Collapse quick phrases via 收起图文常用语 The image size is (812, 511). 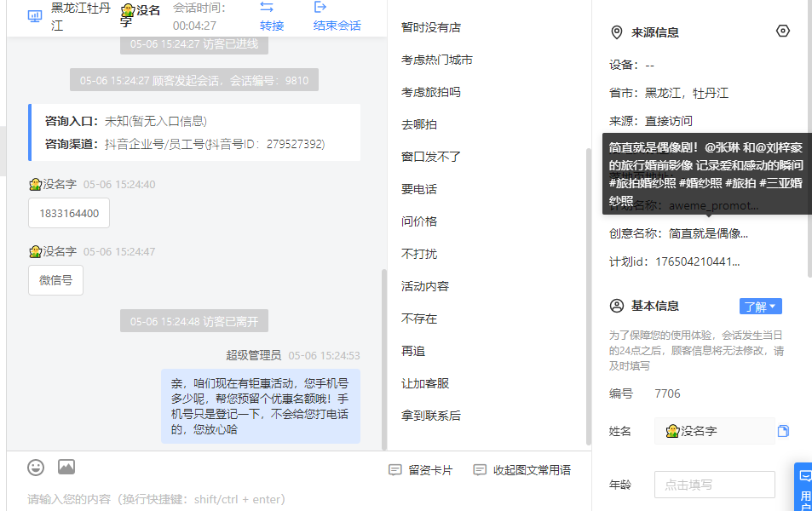coord(522,470)
